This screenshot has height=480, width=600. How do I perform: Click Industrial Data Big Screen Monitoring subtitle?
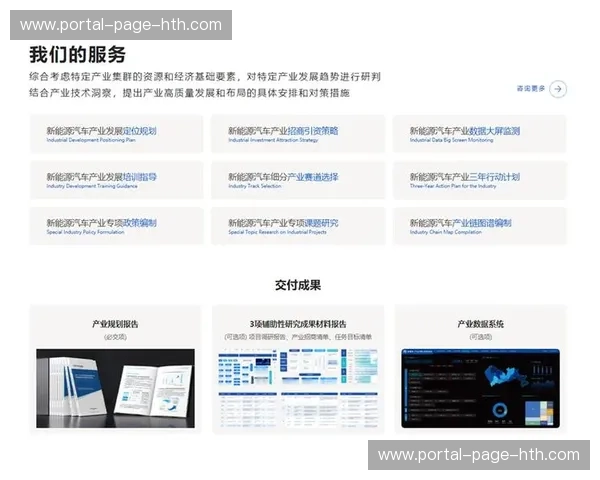tap(452, 140)
